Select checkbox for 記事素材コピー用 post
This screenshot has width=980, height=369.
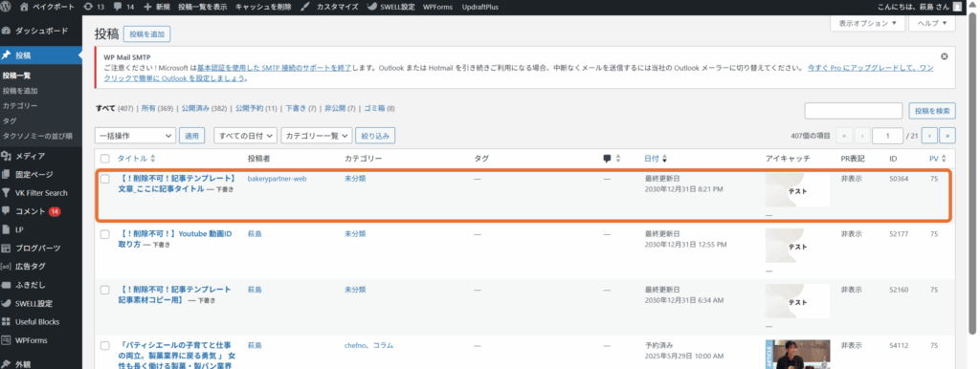tap(105, 291)
